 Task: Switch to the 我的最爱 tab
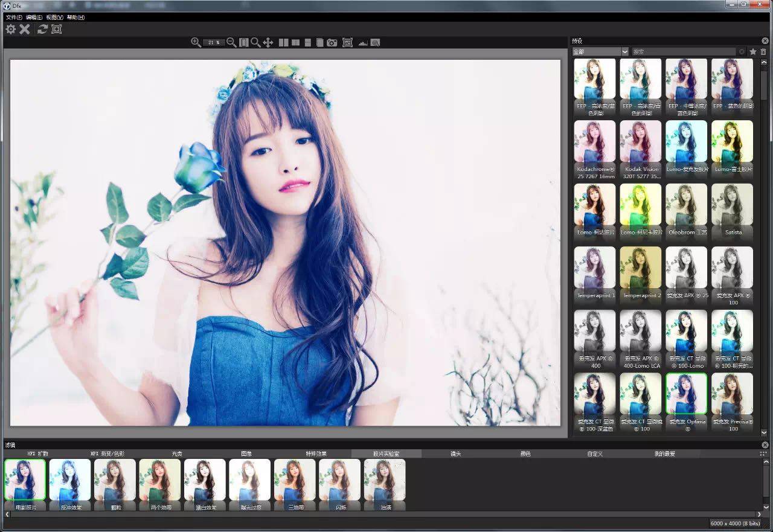tap(665, 453)
